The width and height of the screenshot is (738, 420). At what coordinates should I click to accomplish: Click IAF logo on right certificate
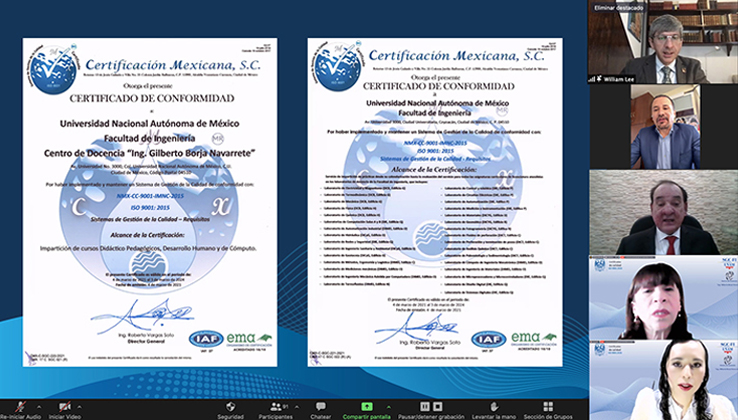(489, 339)
